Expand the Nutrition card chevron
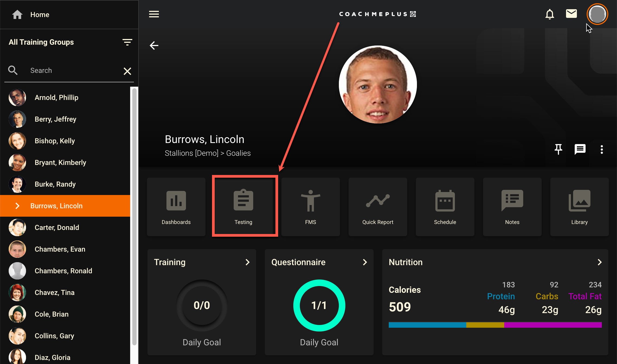 coord(599,262)
